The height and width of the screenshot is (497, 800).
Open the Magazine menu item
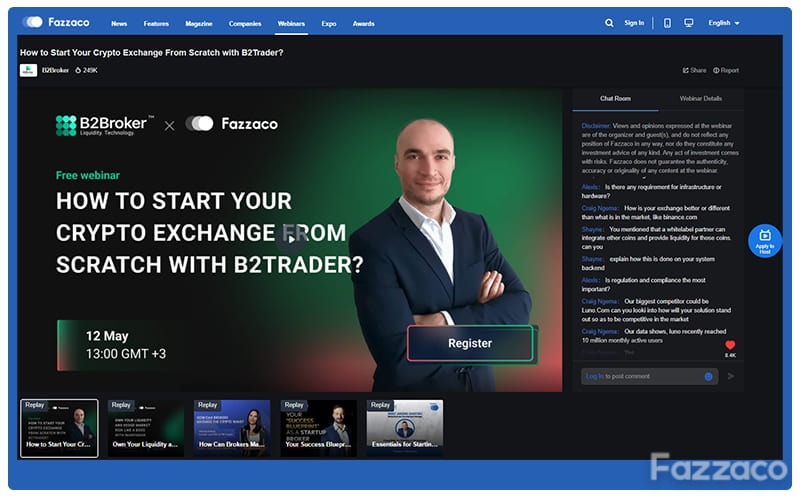pyautogui.click(x=198, y=23)
